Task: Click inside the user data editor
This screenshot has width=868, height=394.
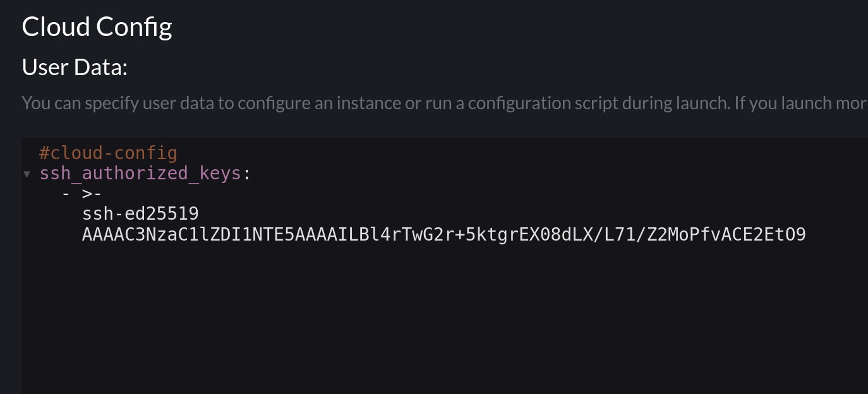Action: [379, 284]
